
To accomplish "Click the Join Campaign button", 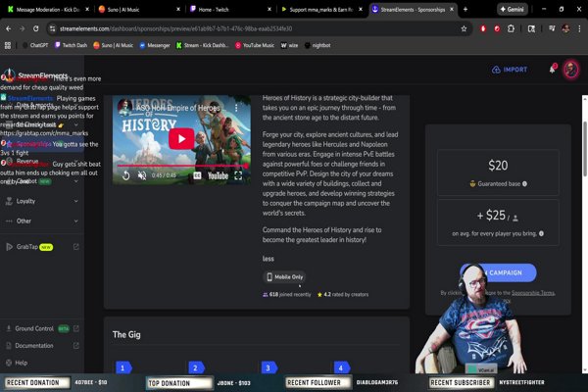I will click(498, 272).
